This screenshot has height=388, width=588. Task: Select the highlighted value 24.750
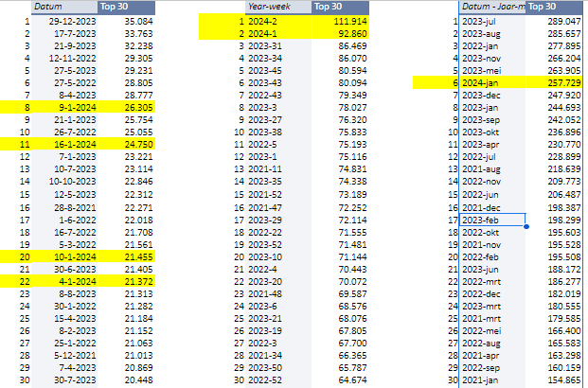[126, 145]
